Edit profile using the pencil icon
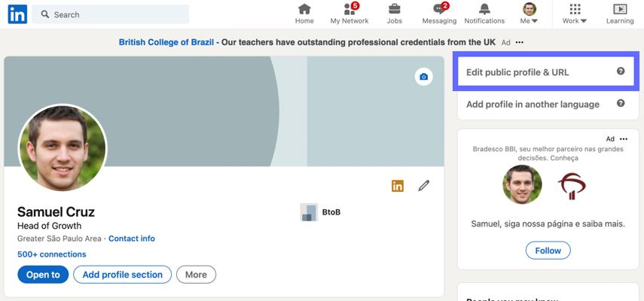The height and width of the screenshot is (301, 644). click(x=424, y=185)
